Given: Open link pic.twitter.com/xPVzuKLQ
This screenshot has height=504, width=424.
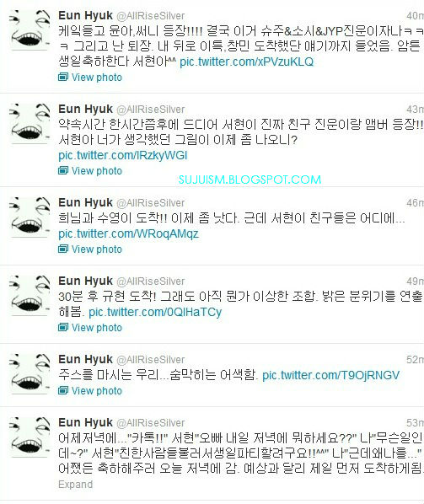Looking at the screenshot, I should click(x=246, y=62).
